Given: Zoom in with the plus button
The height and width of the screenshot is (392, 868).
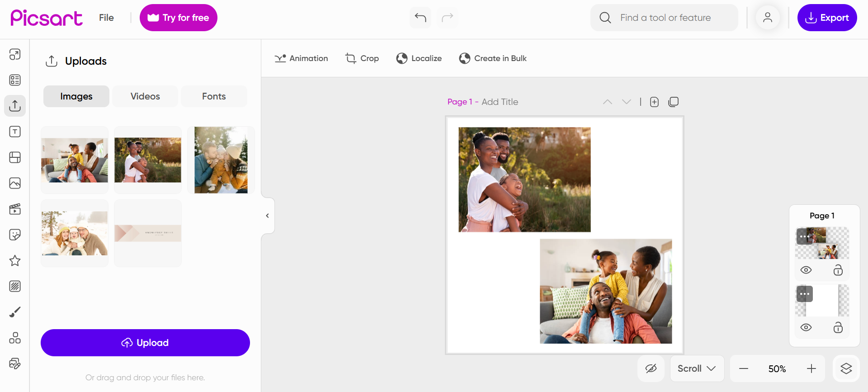Looking at the screenshot, I should 811,368.
